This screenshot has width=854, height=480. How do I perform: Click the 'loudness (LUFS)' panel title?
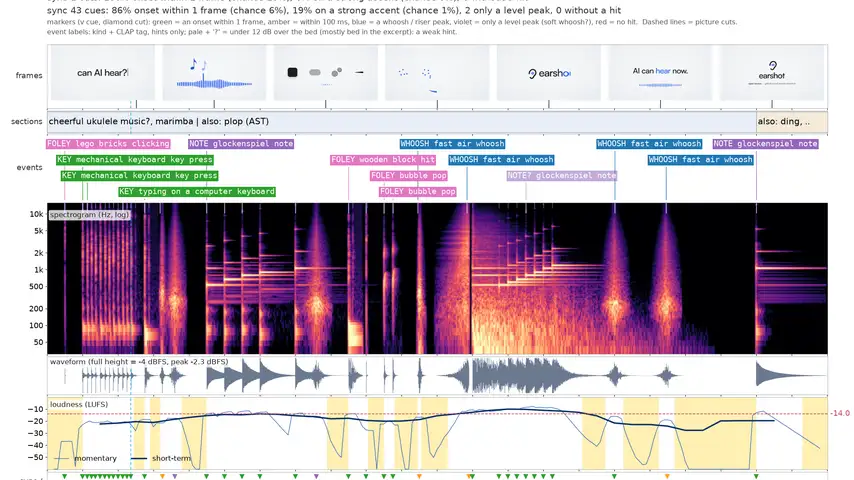pos(79,404)
